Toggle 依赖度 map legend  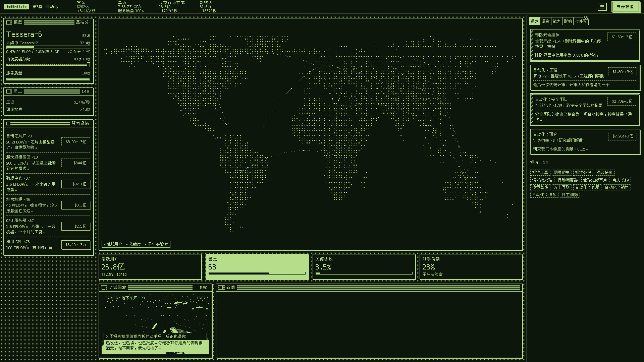point(134,244)
